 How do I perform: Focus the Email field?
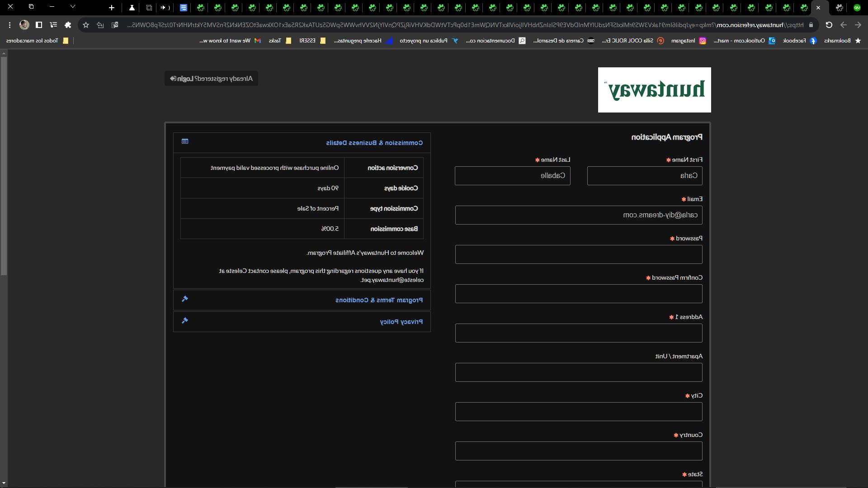point(579,215)
